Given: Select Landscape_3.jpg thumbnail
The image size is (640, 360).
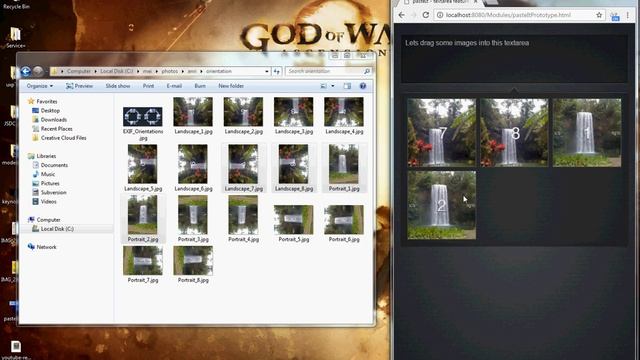Looking at the screenshot, I should click(x=293, y=111).
